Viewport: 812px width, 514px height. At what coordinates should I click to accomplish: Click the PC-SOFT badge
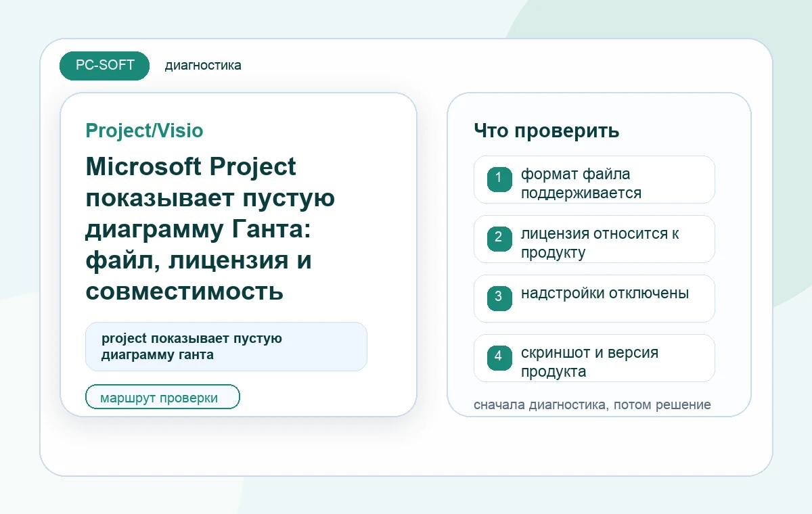click(104, 66)
